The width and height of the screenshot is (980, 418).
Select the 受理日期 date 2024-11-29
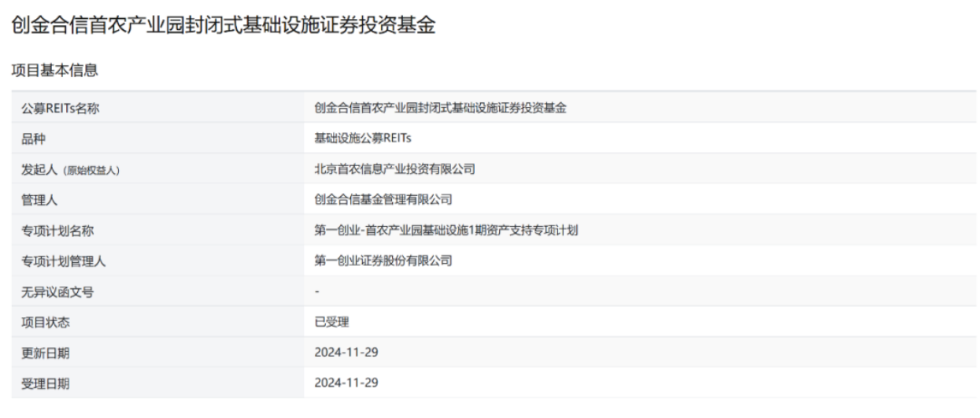[346, 383]
